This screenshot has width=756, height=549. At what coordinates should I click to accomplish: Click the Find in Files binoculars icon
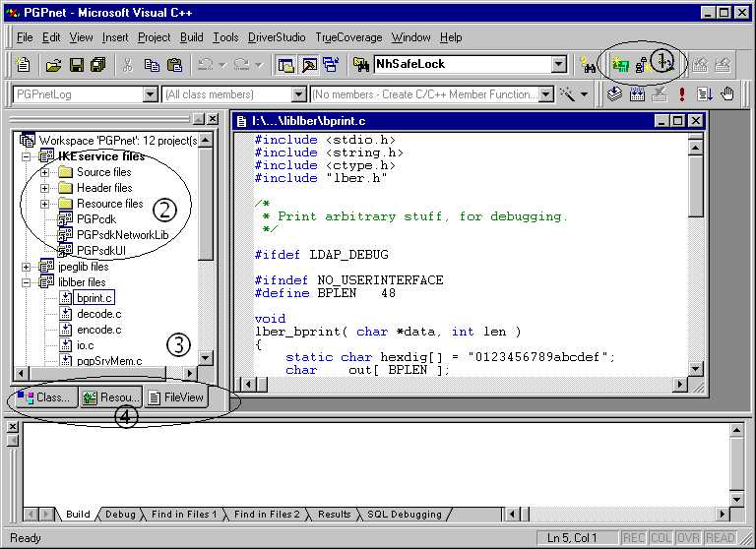point(360,65)
